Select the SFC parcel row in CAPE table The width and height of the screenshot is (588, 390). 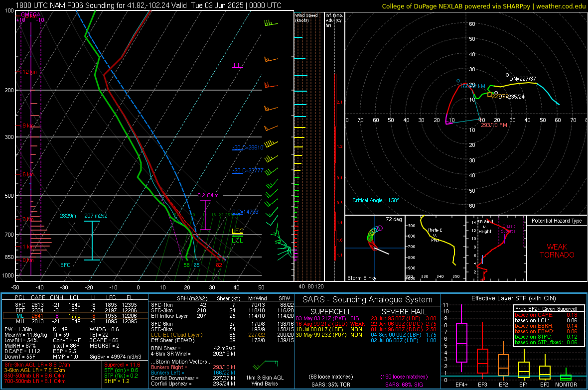pos(75,305)
